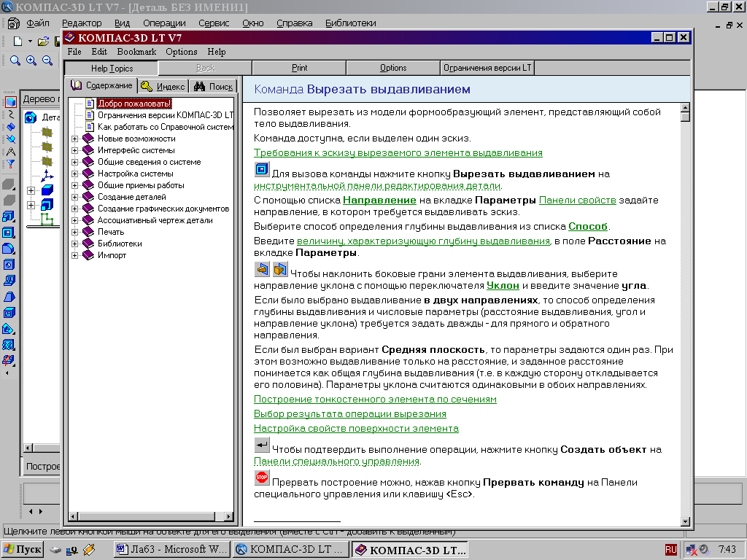Click the Ограничения версии LT button
The width and height of the screenshot is (747, 560).
(x=487, y=68)
